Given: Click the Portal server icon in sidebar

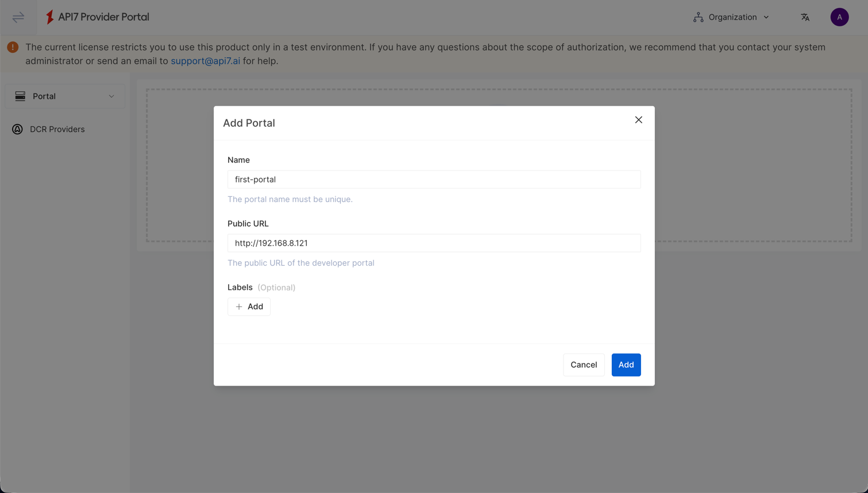Looking at the screenshot, I should click(x=20, y=96).
